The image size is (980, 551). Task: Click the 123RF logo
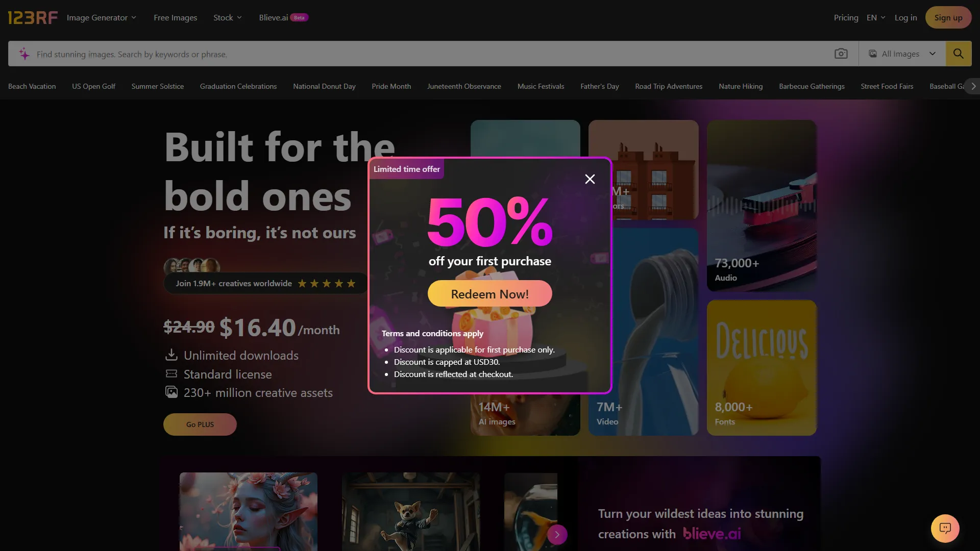(33, 18)
